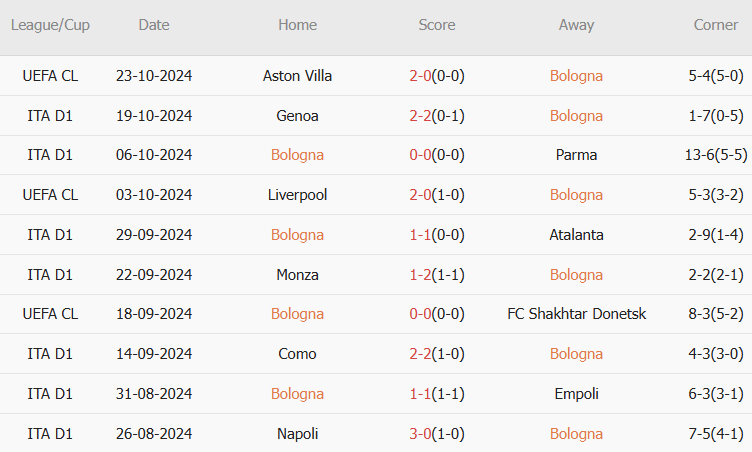Click the Napoli home team
The image size is (752, 452).
[x=297, y=433]
